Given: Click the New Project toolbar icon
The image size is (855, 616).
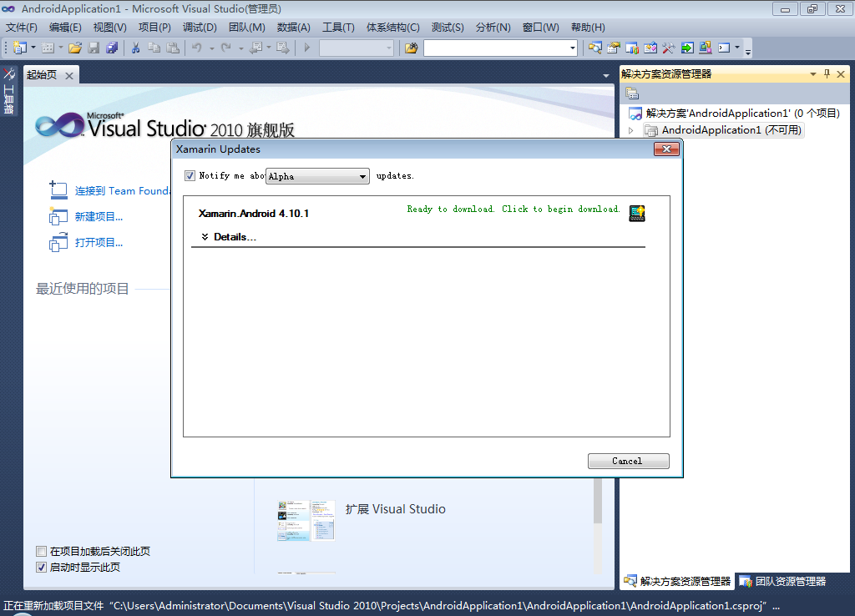Looking at the screenshot, I should pyautogui.click(x=20, y=48).
